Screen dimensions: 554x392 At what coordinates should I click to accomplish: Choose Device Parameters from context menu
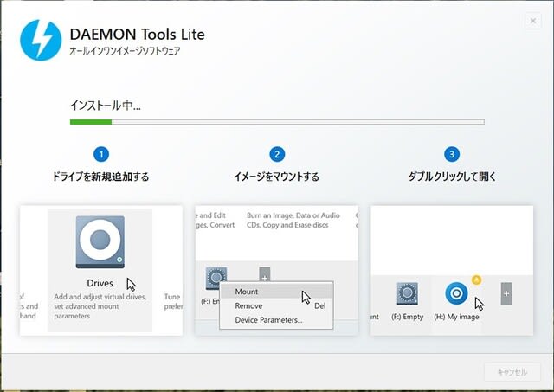(x=276, y=320)
